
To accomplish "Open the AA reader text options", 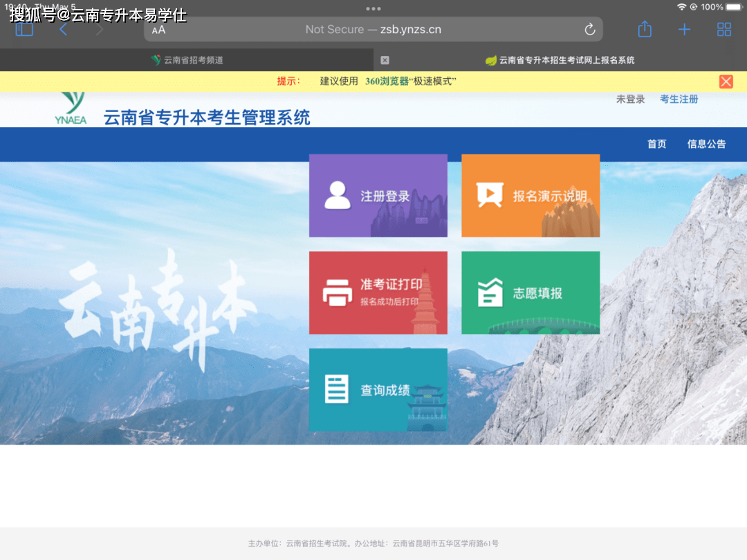I will tap(158, 30).
